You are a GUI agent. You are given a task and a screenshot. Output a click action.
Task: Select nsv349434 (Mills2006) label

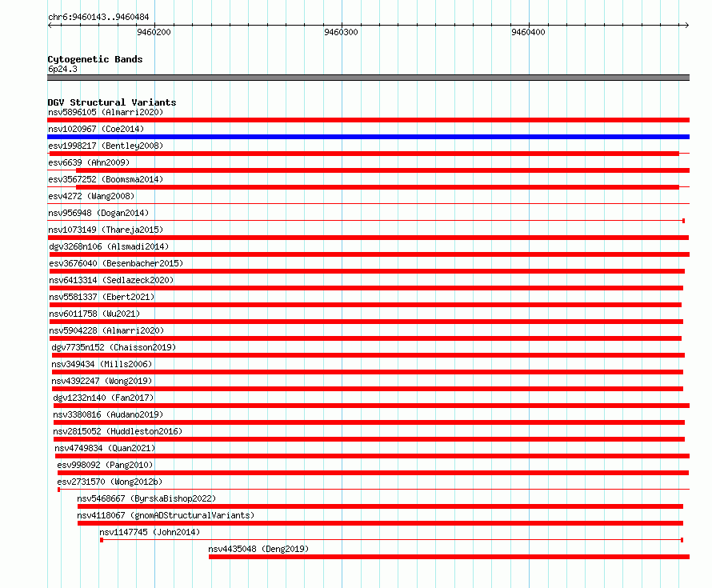[x=102, y=364]
